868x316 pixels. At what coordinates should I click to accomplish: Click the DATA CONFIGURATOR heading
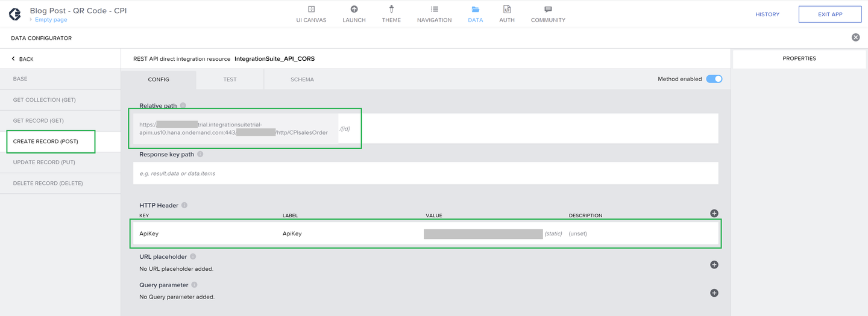[41, 38]
